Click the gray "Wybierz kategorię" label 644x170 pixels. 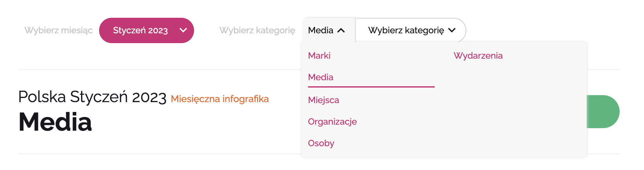(257, 30)
